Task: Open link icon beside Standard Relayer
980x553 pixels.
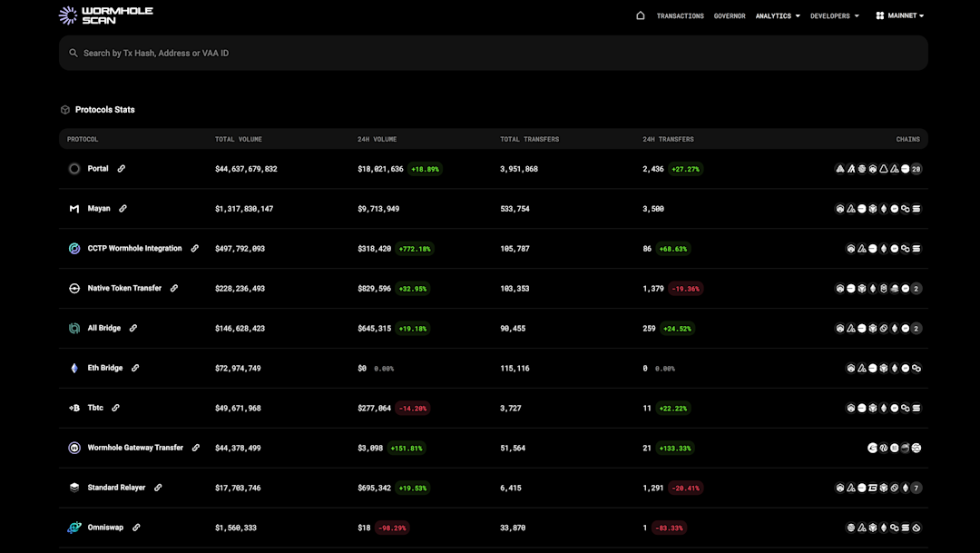Action: [158, 488]
